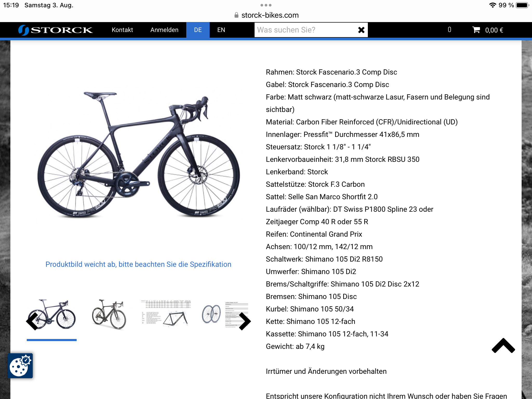Tap the three dots at screen top
Viewport: 532px width, 399px height.
pos(266,5)
